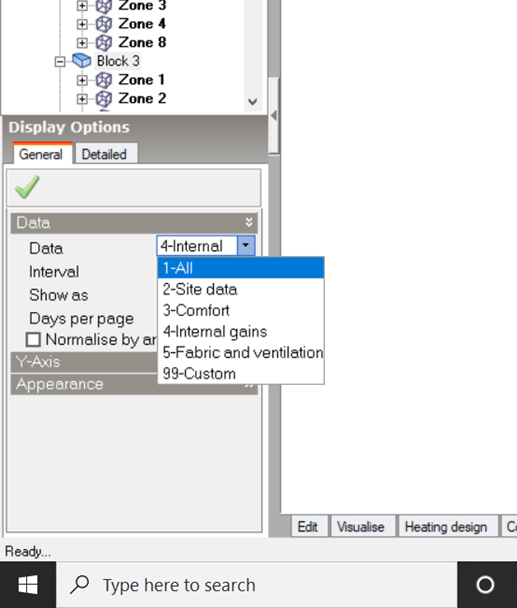The image size is (517, 608).
Task: Expand the Zone 8 tree node
Action: click(82, 43)
